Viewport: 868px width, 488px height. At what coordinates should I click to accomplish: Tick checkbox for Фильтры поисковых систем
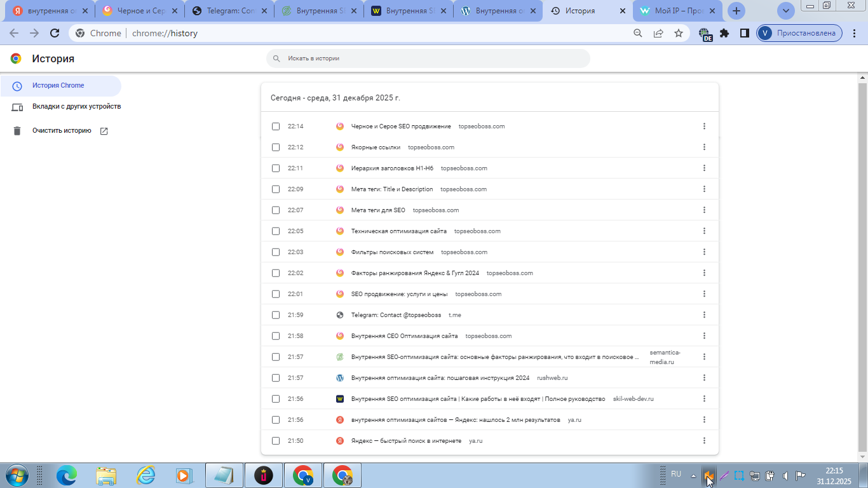pos(276,252)
